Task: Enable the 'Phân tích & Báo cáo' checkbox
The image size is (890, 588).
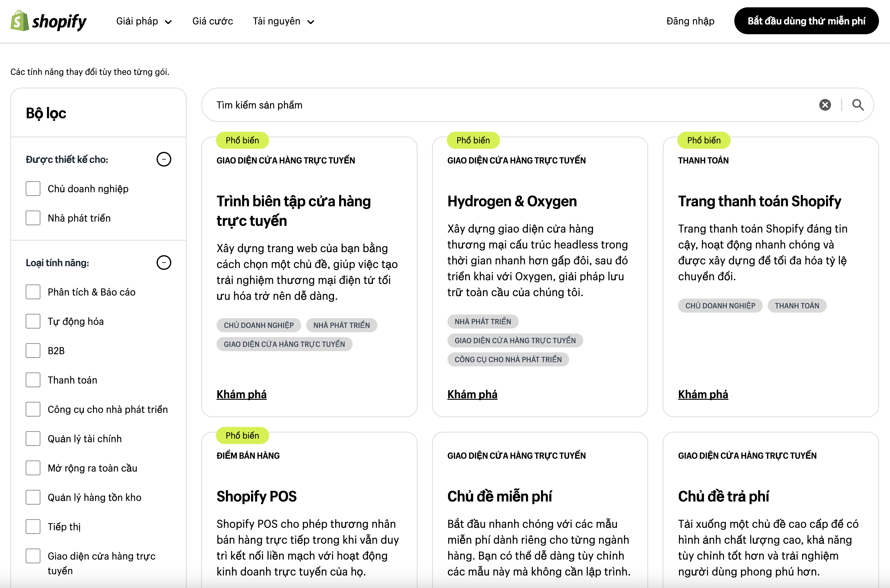Action: point(33,292)
